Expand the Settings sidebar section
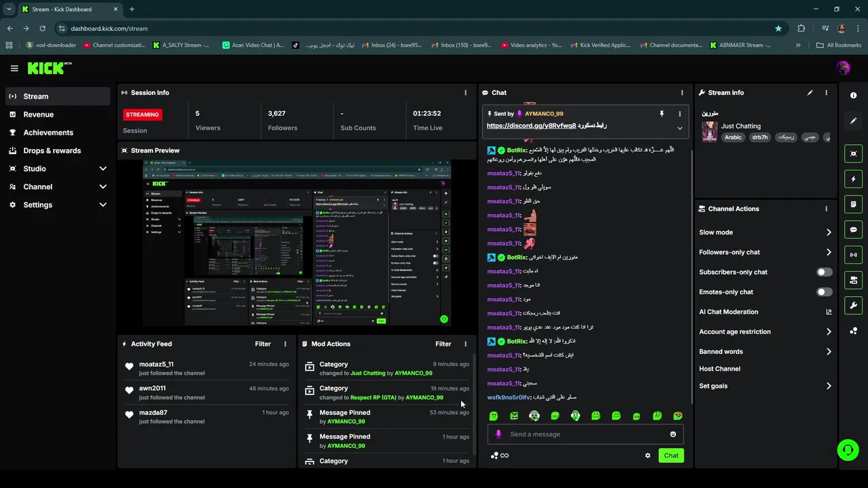Image resolution: width=868 pixels, height=488 pixels. (x=103, y=205)
